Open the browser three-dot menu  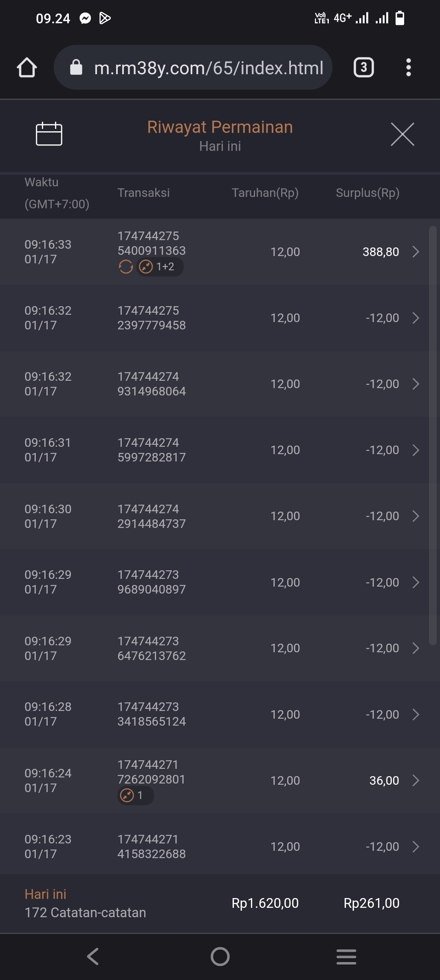(408, 68)
